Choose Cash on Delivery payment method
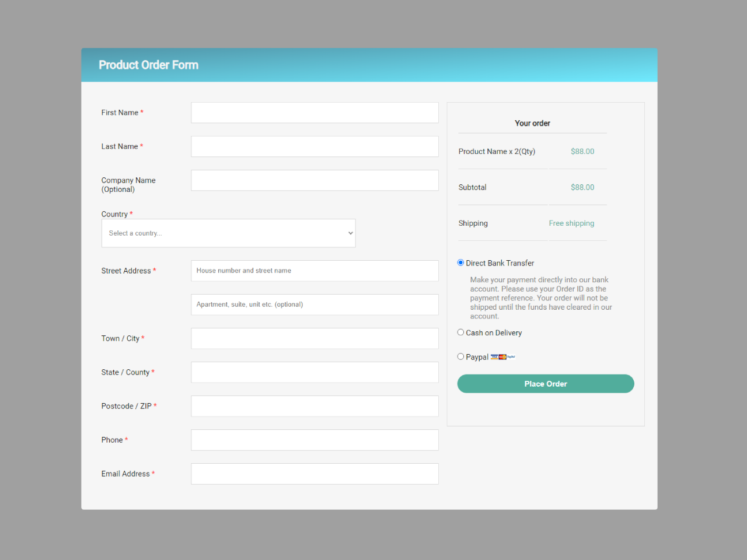 tap(460, 332)
